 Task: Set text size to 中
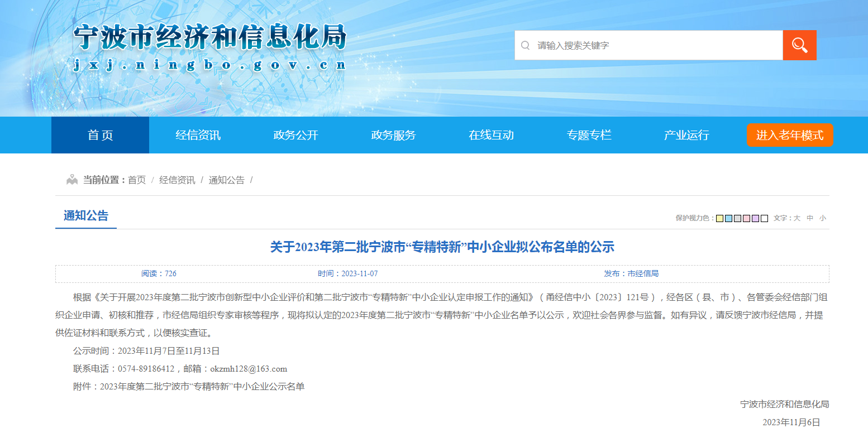point(810,218)
